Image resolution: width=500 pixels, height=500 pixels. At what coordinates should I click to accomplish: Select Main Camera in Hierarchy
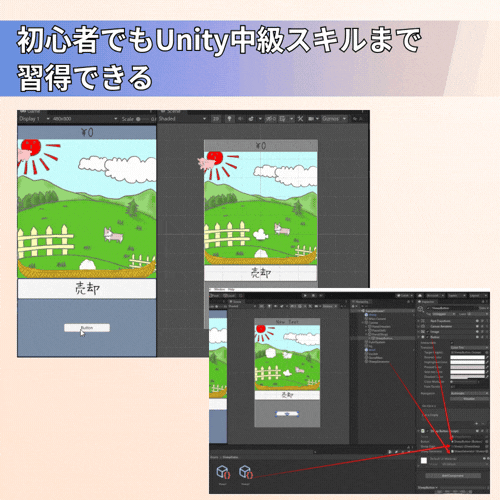[376, 319]
